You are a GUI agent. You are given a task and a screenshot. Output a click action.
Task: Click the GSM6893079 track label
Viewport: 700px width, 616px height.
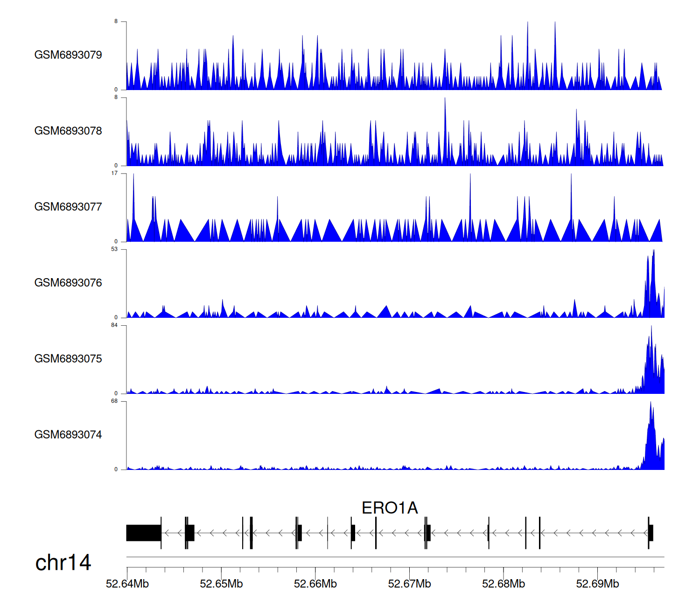tap(68, 55)
